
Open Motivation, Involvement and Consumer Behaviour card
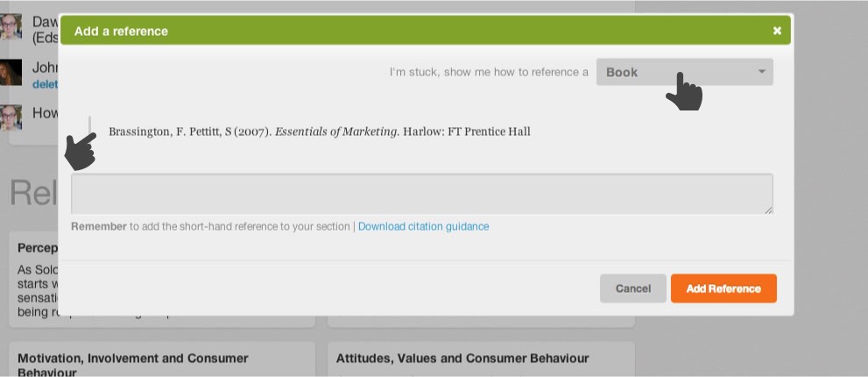coord(162,359)
